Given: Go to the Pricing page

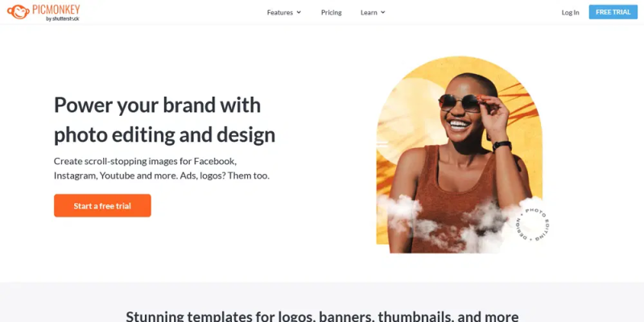Looking at the screenshot, I should tap(331, 12).
